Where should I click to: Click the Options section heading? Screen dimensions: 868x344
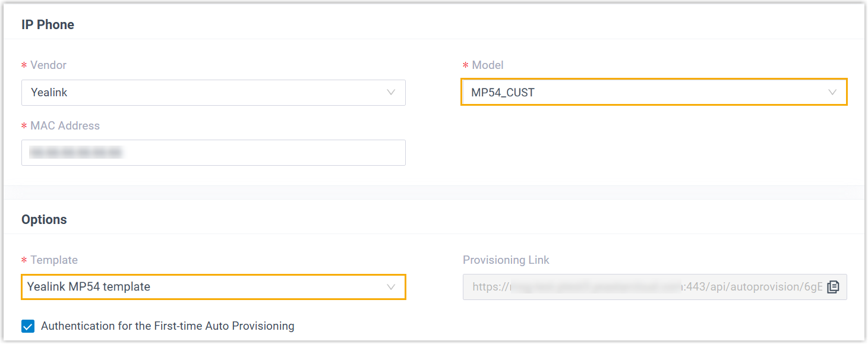pyautogui.click(x=44, y=220)
